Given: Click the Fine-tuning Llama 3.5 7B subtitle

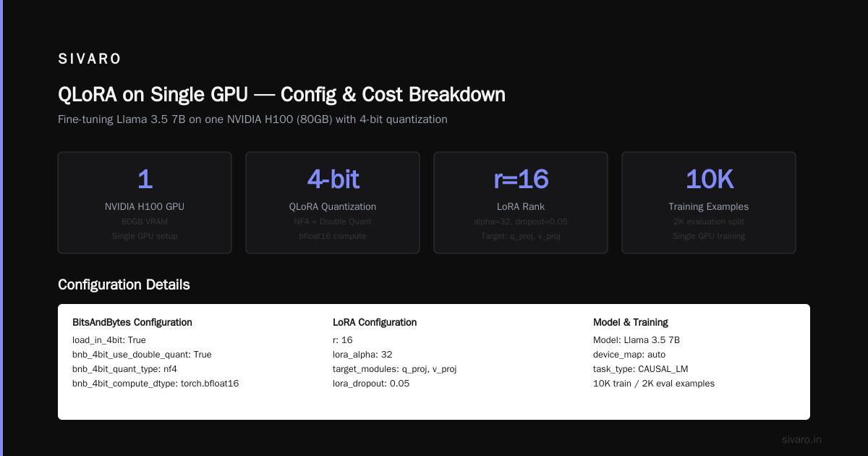Looking at the screenshot, I should point(252,119).
